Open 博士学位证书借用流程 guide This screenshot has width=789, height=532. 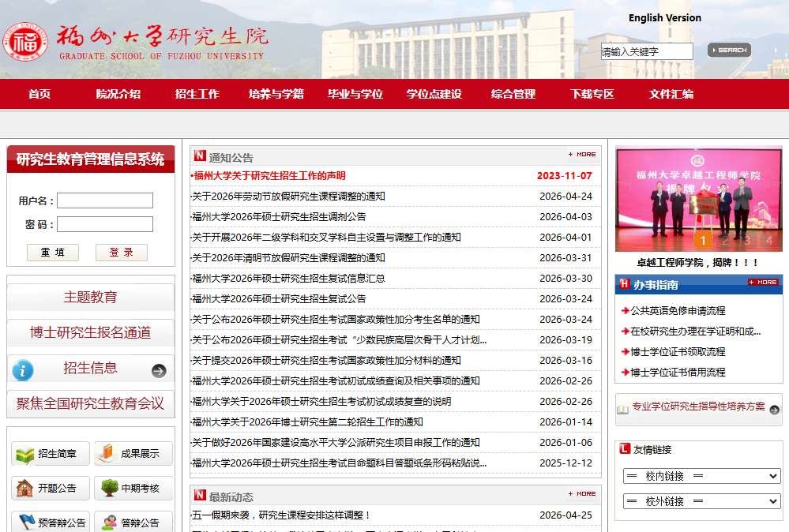[678, 373]
